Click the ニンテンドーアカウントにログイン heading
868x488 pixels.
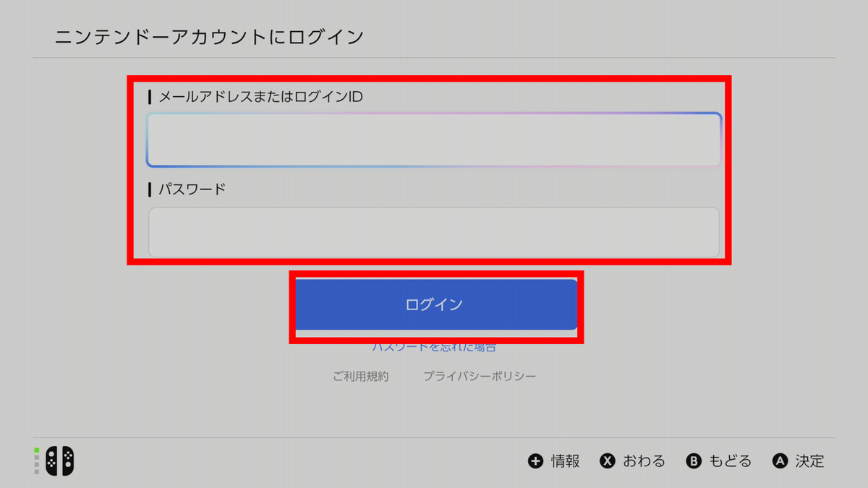[209, 36]
